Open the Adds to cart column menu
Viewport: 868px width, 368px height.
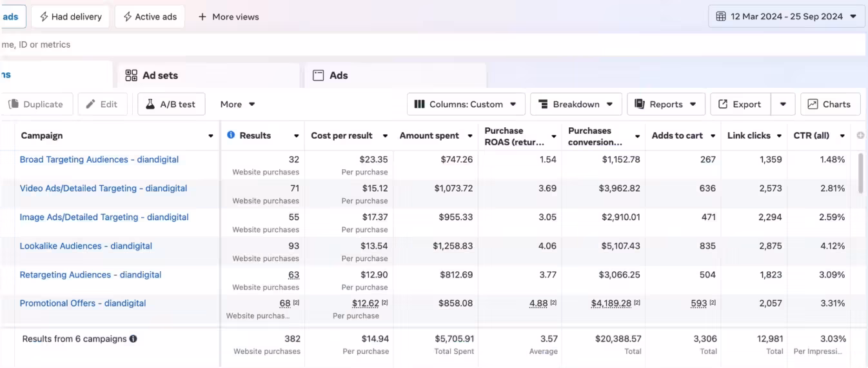point(713,136)
